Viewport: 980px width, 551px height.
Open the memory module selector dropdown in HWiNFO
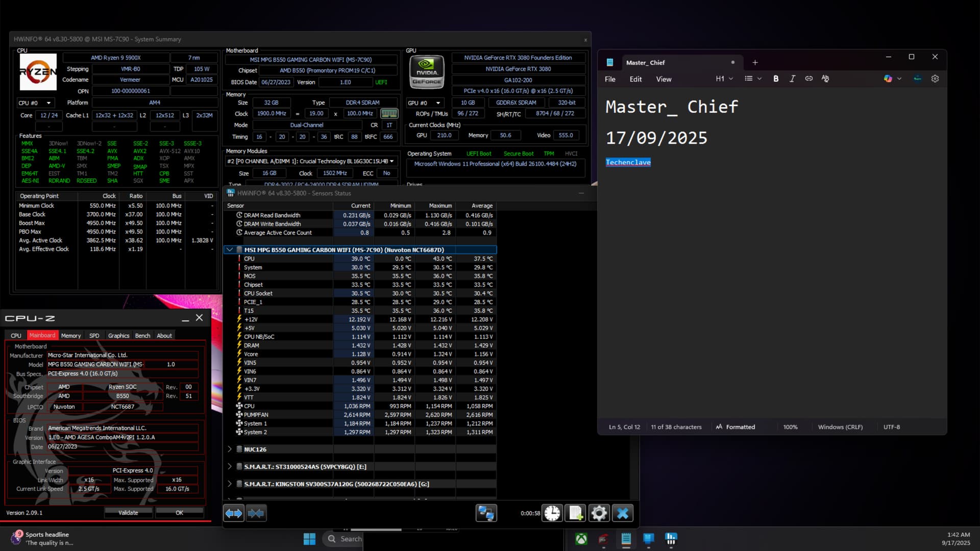310,161
